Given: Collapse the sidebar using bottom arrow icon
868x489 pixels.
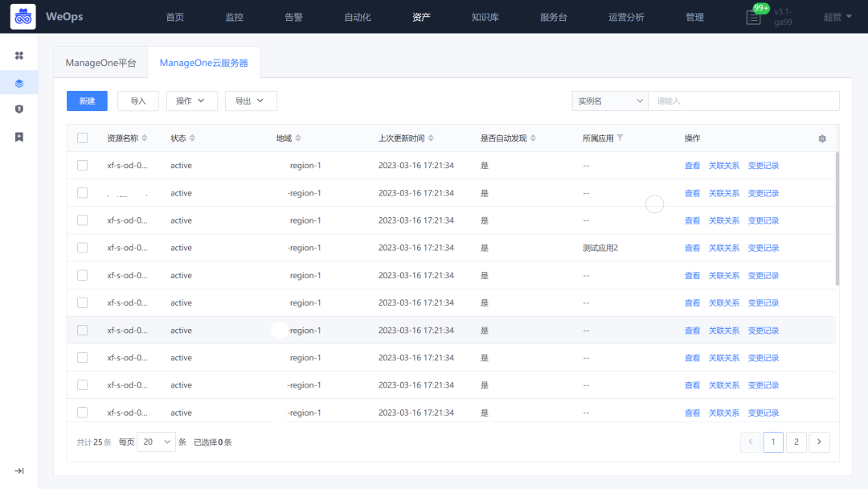Looking at the screenshot, I should click(x=19, y=471).
